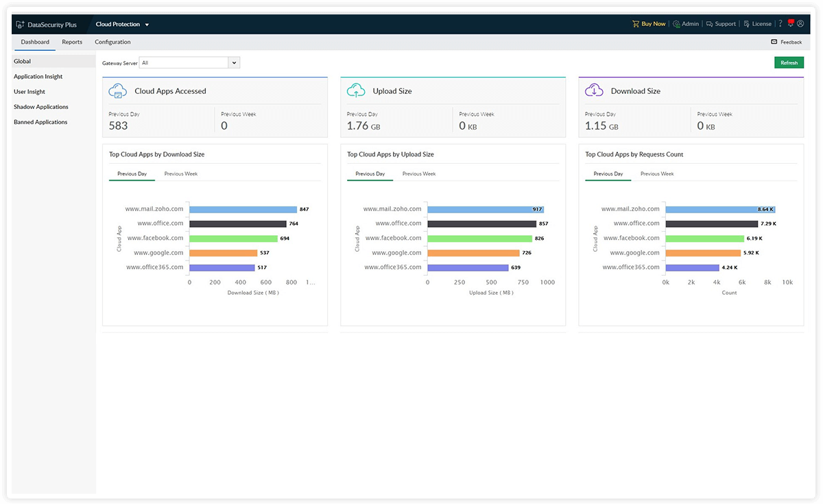Viewport: 823px width, 504px height.
Task: Select Previous Week in Download Size chart
Action: click(x=180, y=174)
